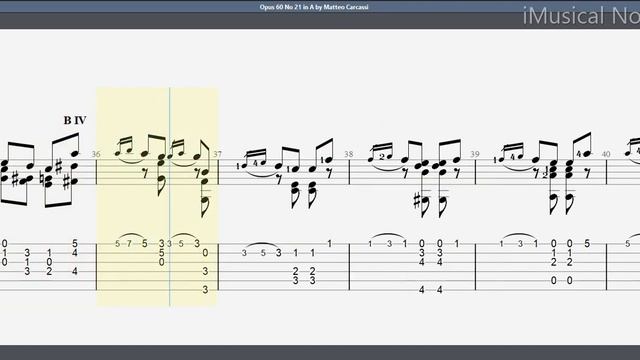
Task: Click fret 5 at the end of the measure 39 tab
Action: coord(587,244)
